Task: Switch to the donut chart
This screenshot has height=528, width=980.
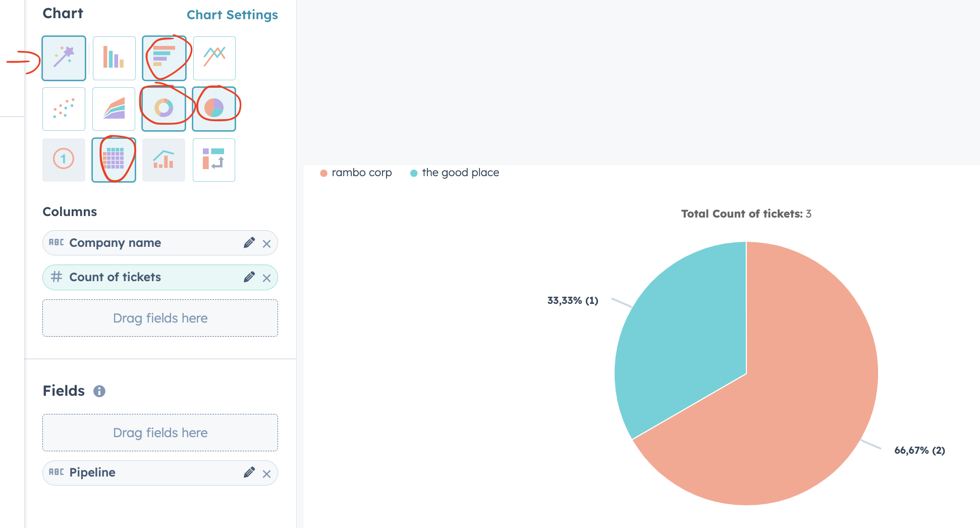Action: [x=165, y=109]
